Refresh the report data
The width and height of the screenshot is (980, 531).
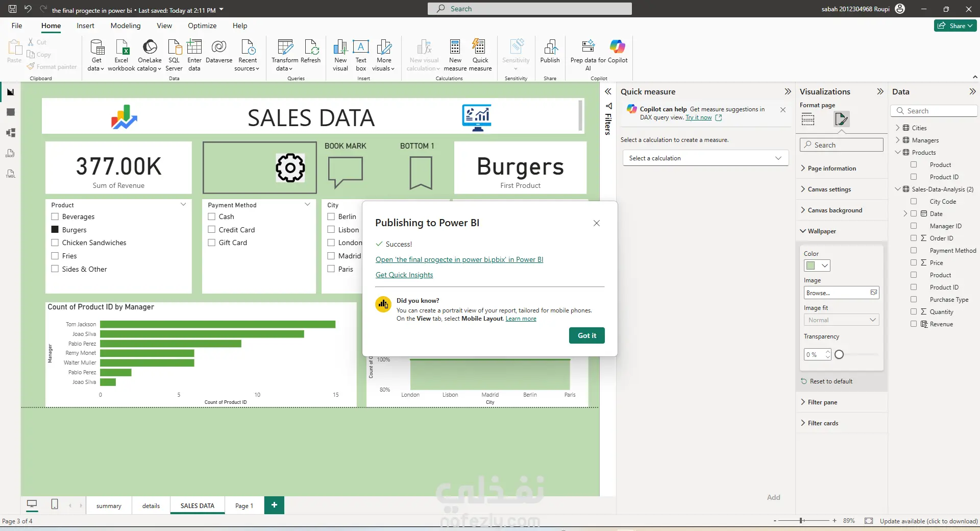pyautogui.click(x=311, y=51)
